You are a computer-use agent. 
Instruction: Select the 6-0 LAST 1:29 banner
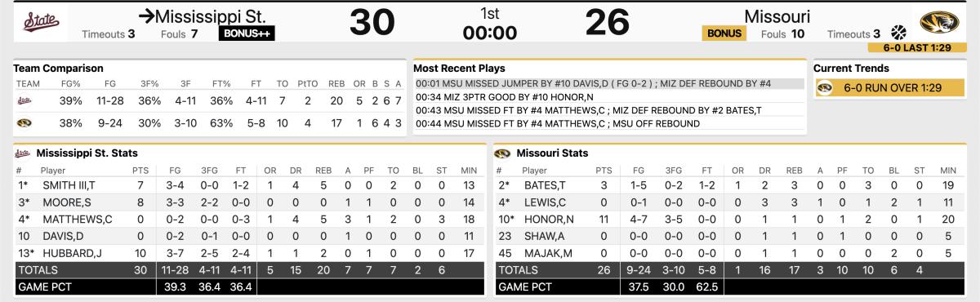(916, 48)
